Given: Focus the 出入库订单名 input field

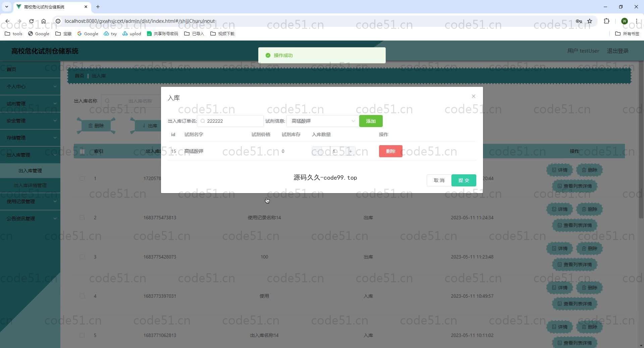Looking at the screenshot, I should click(x=233, y=121).
